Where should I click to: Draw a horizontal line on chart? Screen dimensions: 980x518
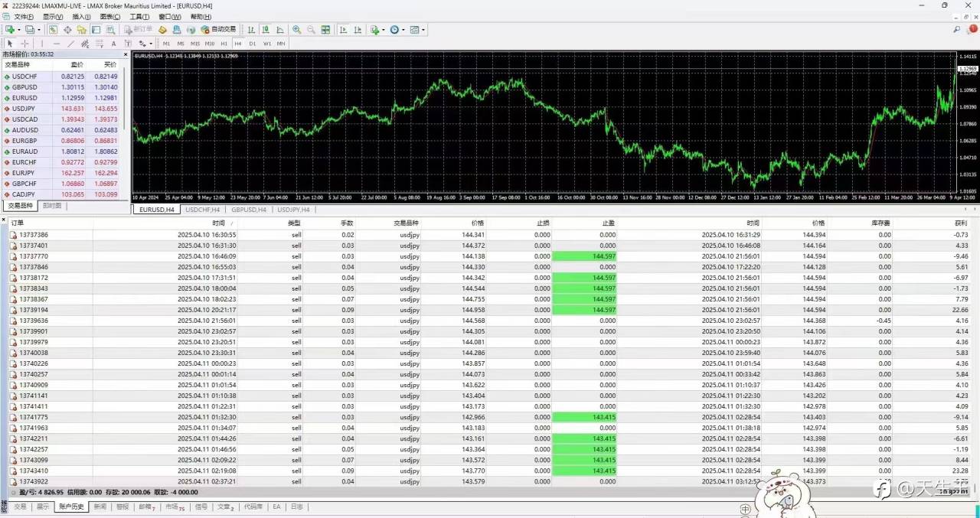(x=56, y=44)
